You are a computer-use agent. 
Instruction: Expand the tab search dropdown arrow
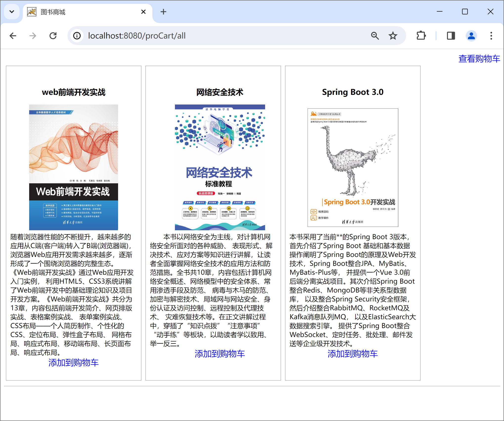click(12, 12)
